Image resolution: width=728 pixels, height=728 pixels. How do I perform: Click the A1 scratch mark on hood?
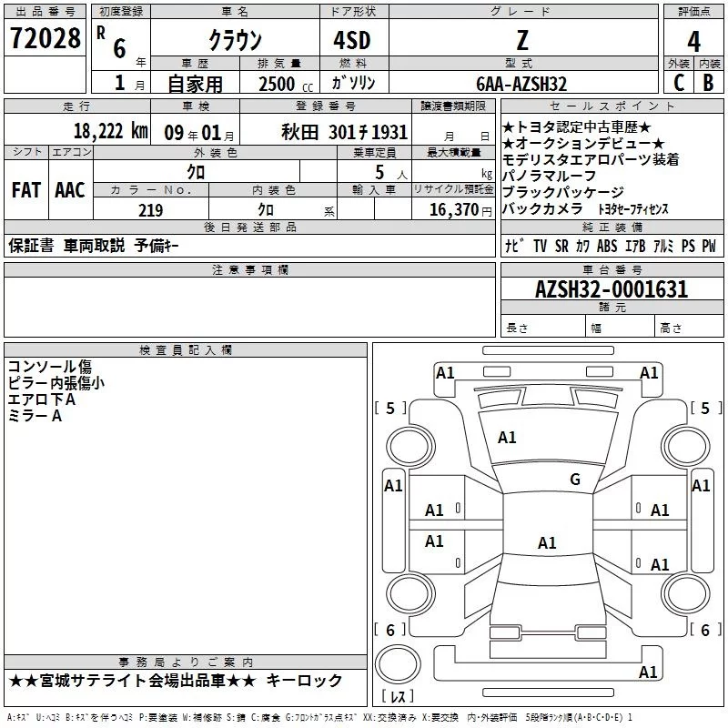click(x=507, y=438)
